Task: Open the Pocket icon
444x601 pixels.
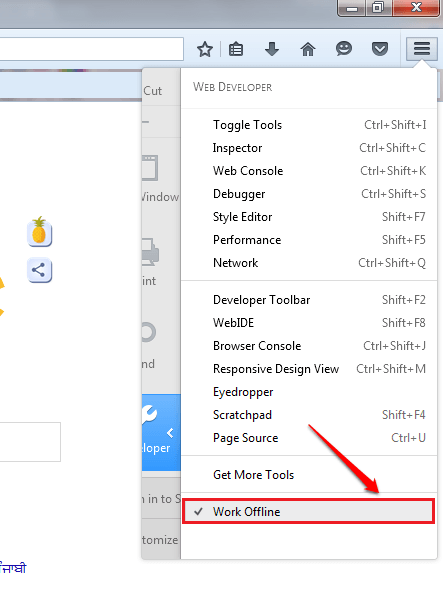Action: [x=380, y=49]
